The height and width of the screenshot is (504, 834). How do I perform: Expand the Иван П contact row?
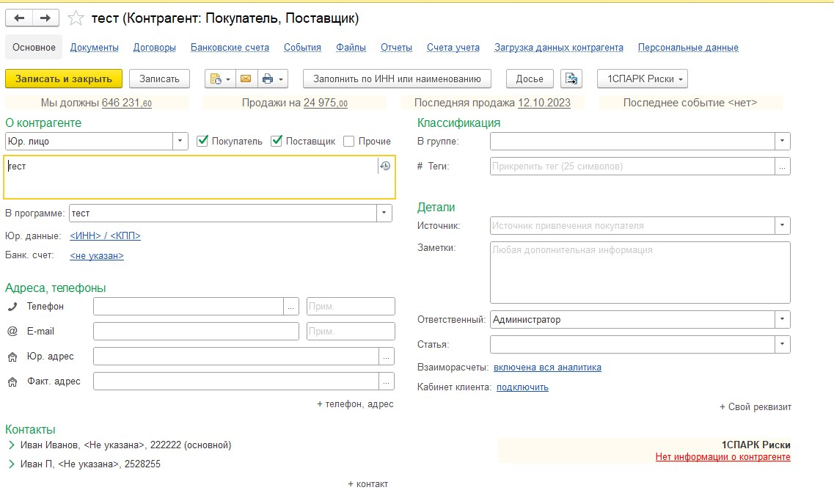pos(12,464)
